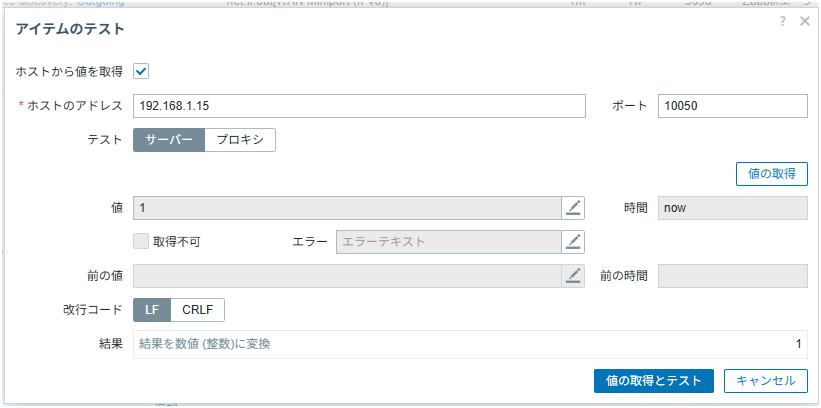Choose LF as the line ending
The height and width of the screenshot is (408, 821).
pos(152,310)
